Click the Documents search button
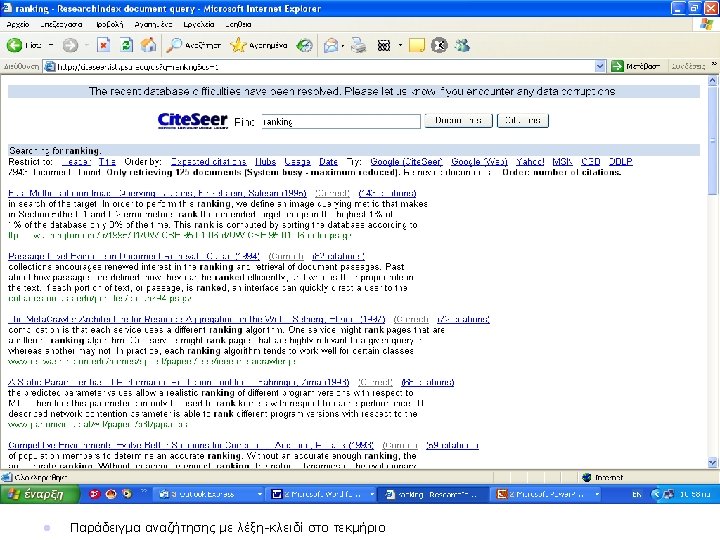Image resolution: width=720 pixels, height=540 pixels. coord(458,121)
